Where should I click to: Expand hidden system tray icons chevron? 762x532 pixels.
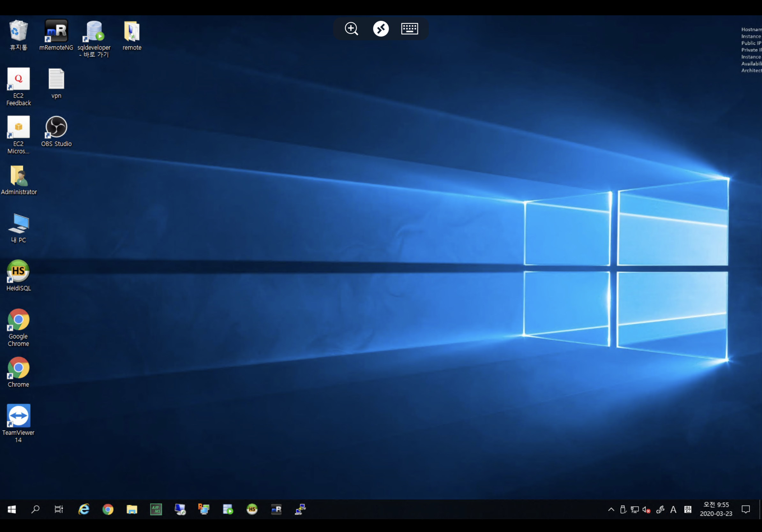611,510
